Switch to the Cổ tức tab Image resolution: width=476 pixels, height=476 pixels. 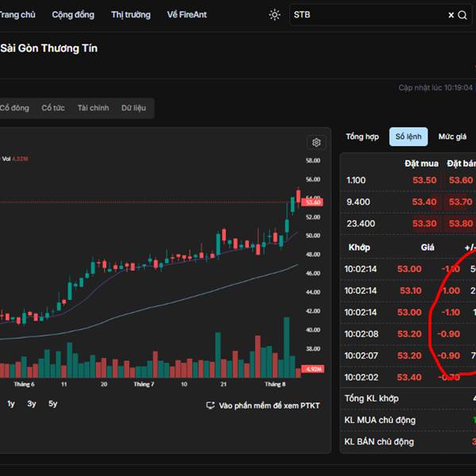tap(53, 108)
